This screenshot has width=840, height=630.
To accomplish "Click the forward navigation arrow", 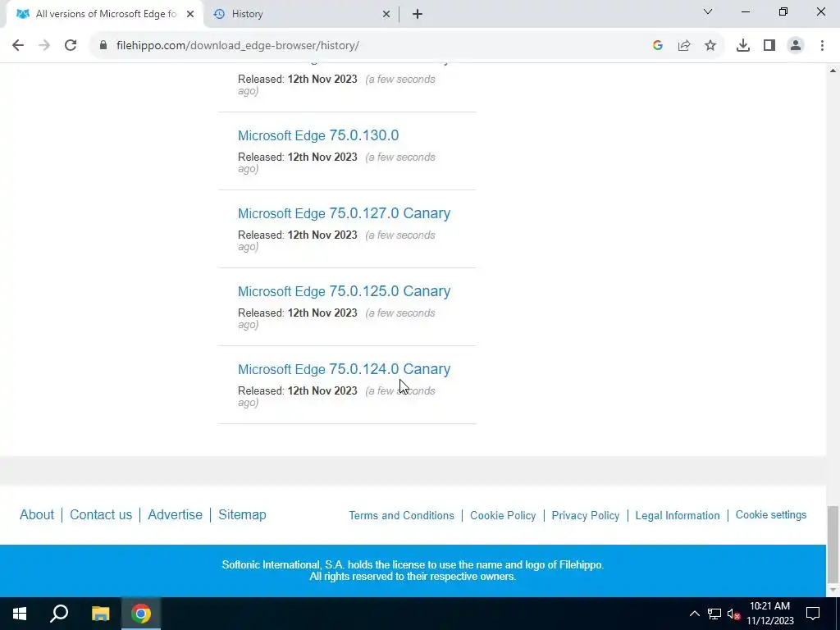I will point(44,46).
